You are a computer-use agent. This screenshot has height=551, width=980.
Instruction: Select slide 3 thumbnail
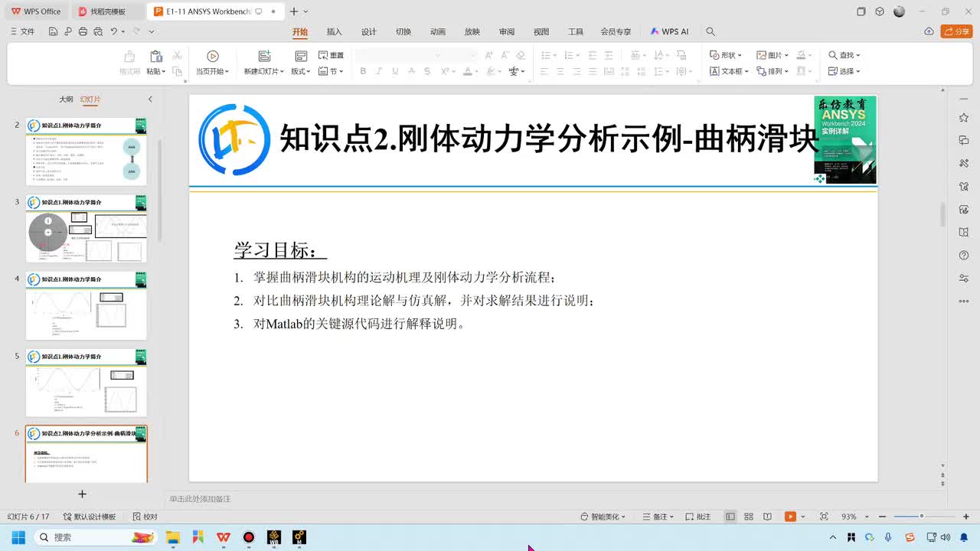point(86,228)
